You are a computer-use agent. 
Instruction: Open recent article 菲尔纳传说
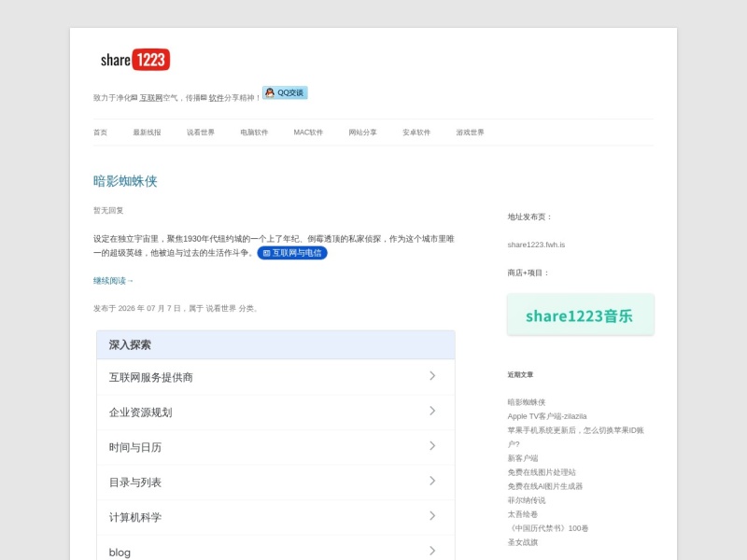[x=527, y=500]
